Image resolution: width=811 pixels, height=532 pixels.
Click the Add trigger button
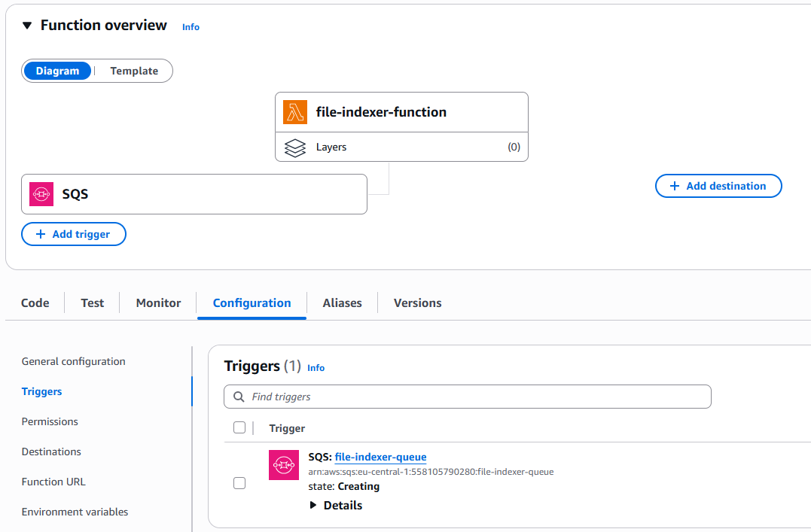(x=74, y=234)
